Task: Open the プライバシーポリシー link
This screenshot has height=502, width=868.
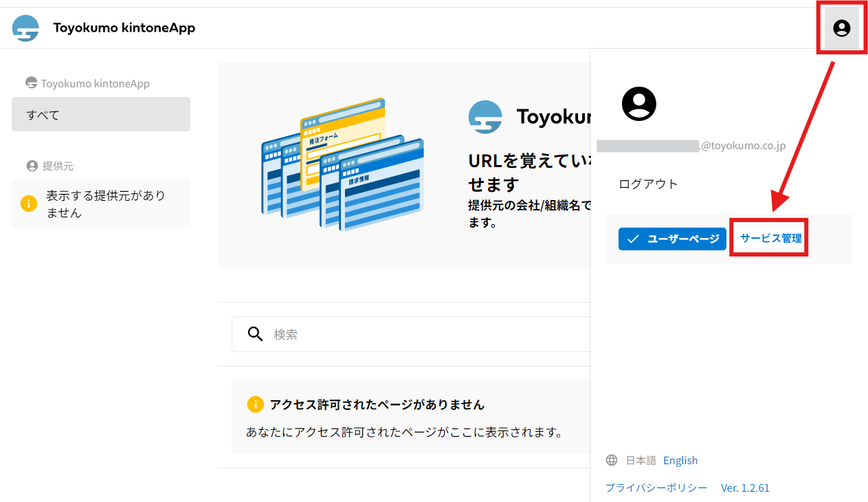Action: (x=656, y=488)
